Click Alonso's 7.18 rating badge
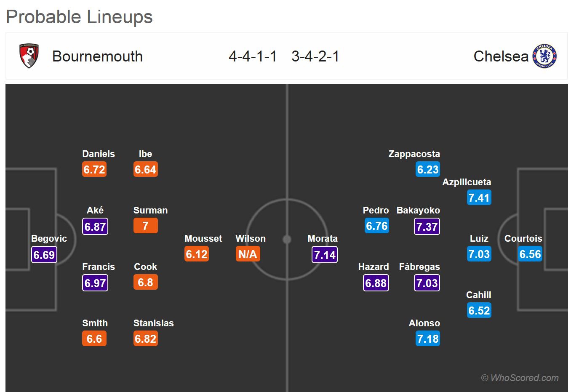This screenshot has height=392, width=571. (x=427, y=339)
